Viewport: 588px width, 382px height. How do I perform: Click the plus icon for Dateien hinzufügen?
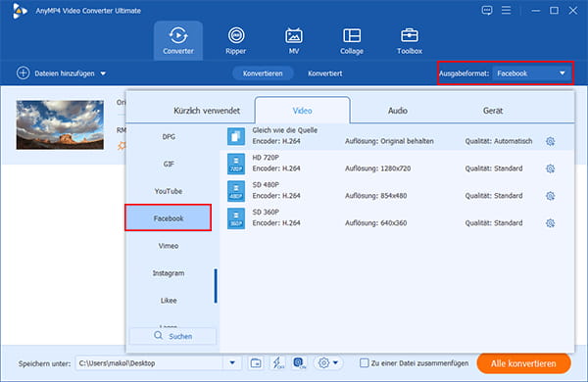click(23, 73)
